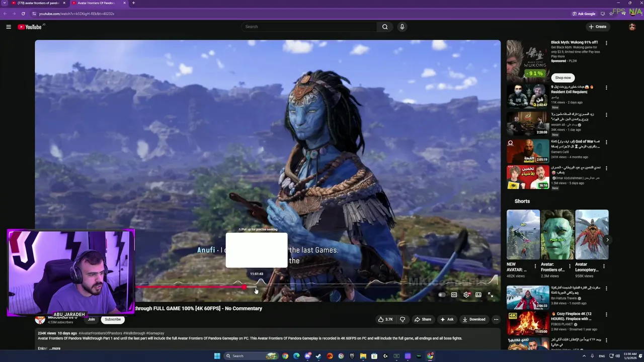Open the player settings gear
This screenshot has width=644, height=362.
click(466, 295)
